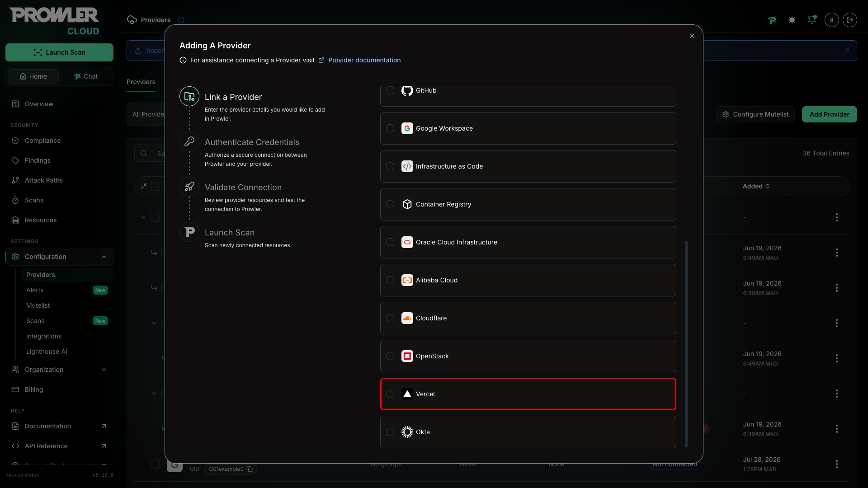Select the OpenStack radio button
This screenshot has height=488, width=868.
(390, 356)
